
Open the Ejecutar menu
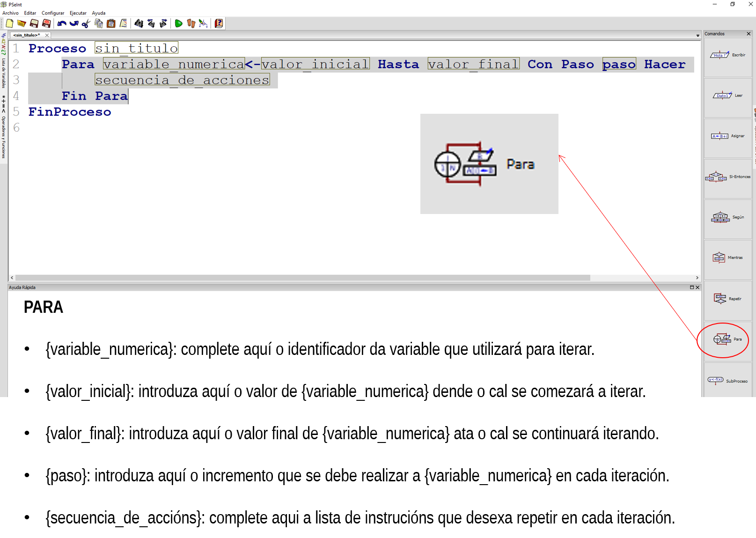pyautogui.click(x=78, y=13)
